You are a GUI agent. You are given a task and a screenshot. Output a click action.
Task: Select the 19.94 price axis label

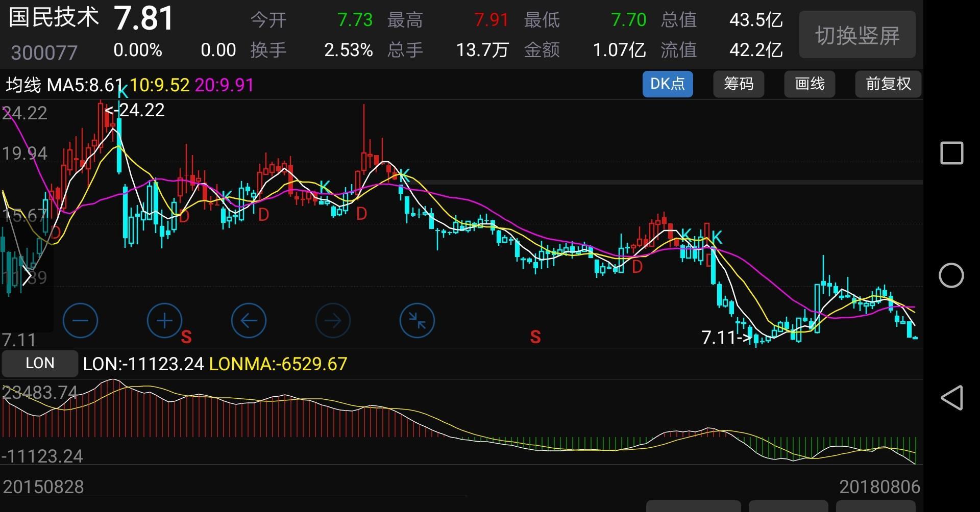(25, 153)
